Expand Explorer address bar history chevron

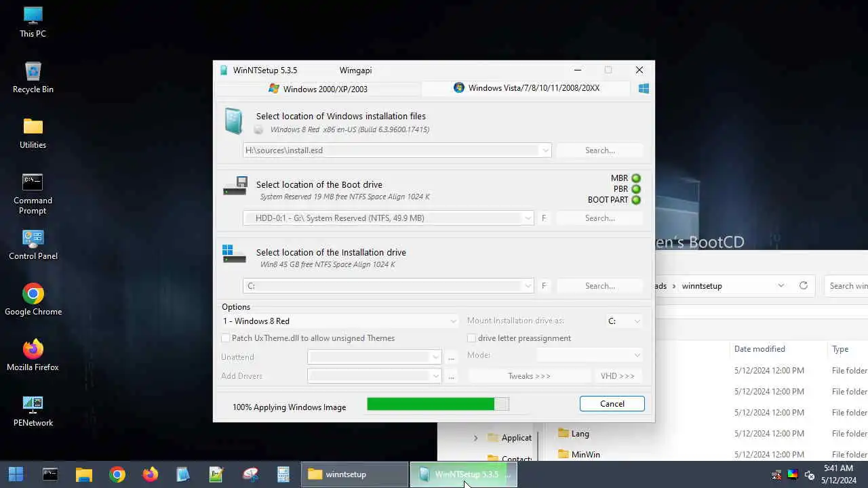781,285
